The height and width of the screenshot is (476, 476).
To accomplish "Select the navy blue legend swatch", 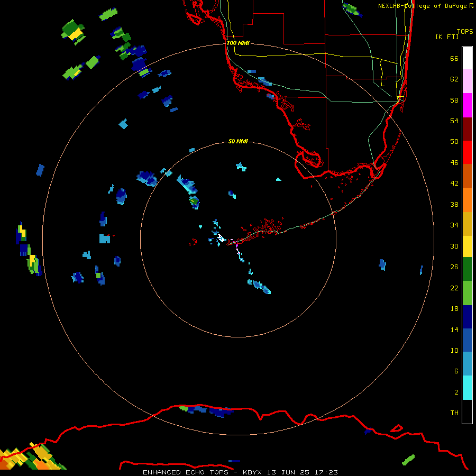I will coord(467,317).
